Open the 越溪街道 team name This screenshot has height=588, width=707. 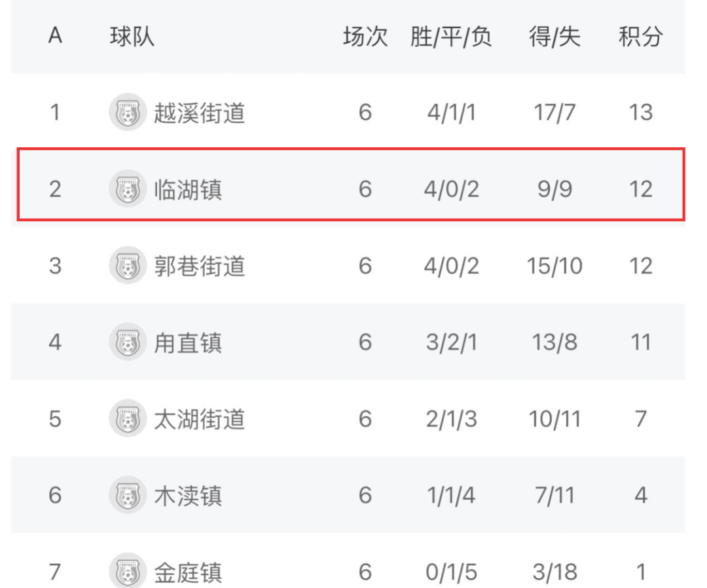[x=200, y=113]
